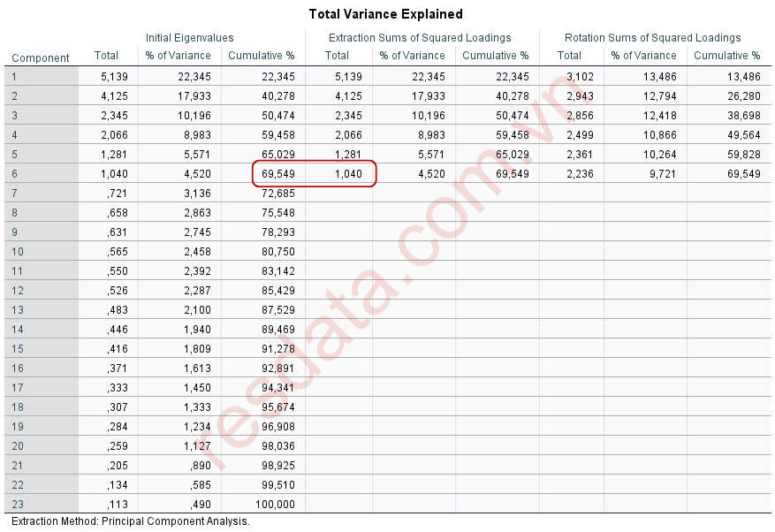The height and width of the screenshot is (532, 775).
Task: Click the "Extraction Method" footnote text
Action: pyautogui.click(x=131, y=521)
